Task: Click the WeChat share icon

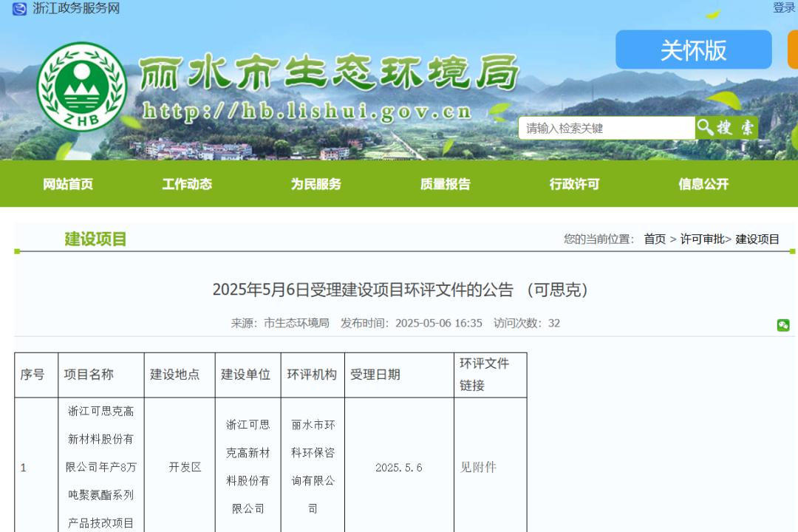Action: click(x=783, y=325)
